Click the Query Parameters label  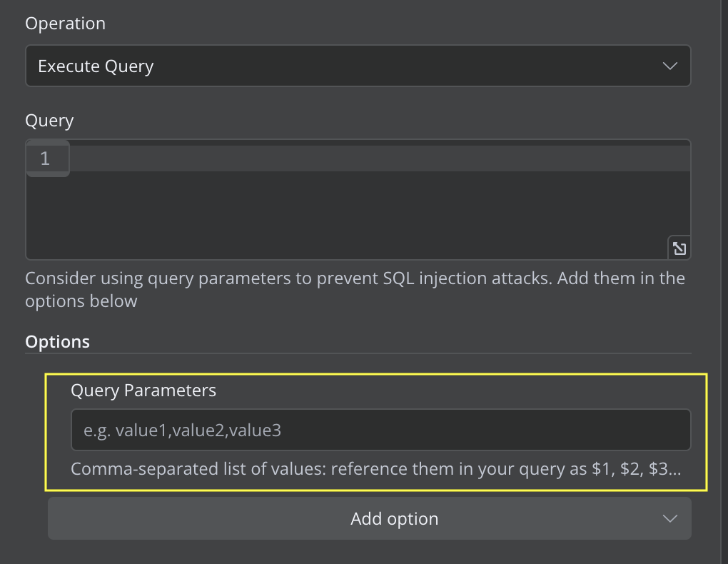(x=143, y=391)
